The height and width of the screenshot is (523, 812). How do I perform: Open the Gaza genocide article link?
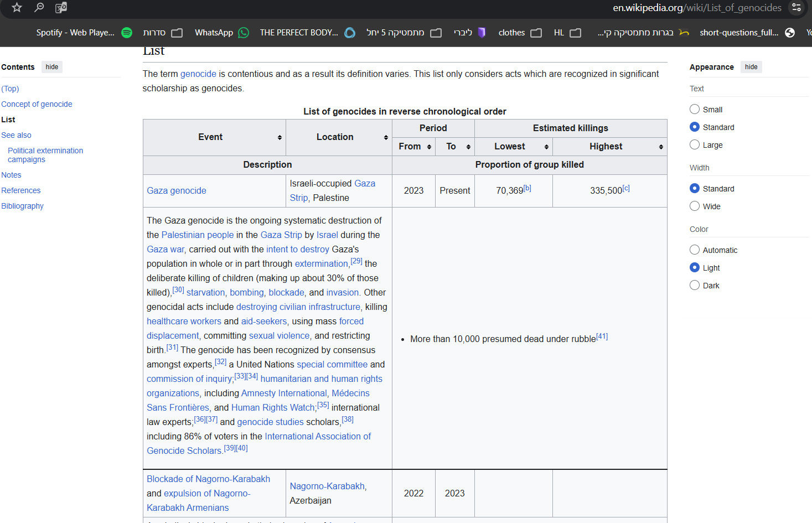(177, 190)
